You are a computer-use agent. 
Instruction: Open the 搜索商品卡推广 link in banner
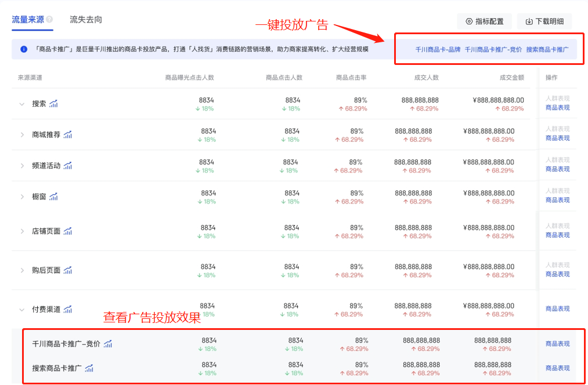(x=547, y=49)
